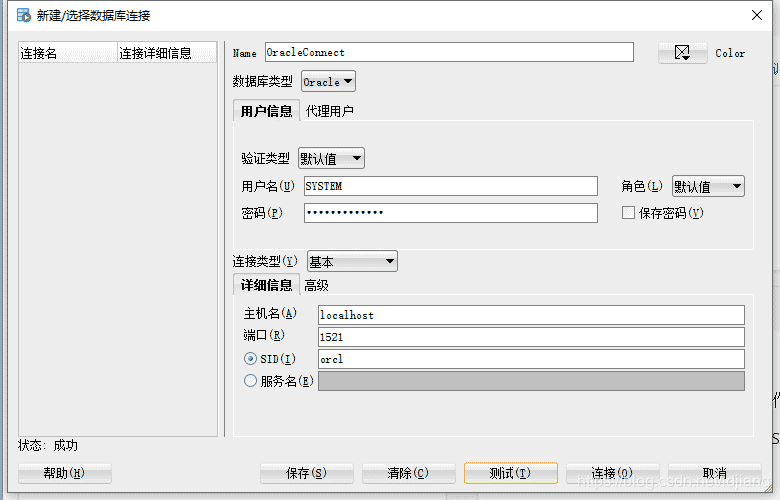Select the 详细信息 tab
Image resolution: width=780 pixels, height=500 pixels.
click(266, 285)
